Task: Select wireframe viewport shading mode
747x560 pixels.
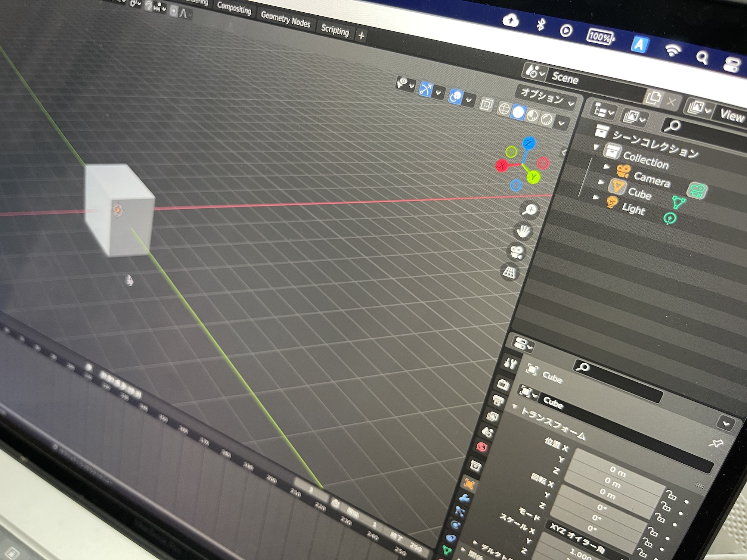Action: click(x=504, y=109)
